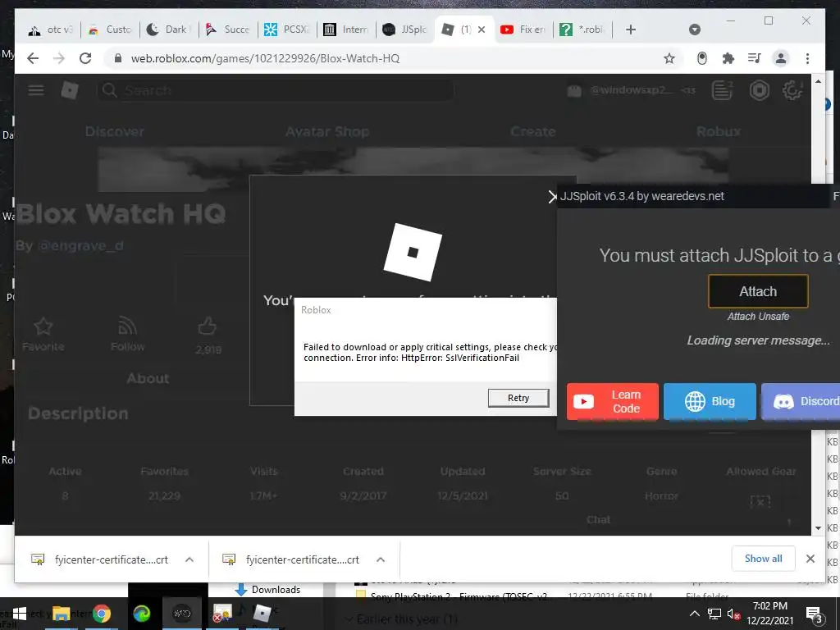Open the Roblox settings gear

coord(792,90)
